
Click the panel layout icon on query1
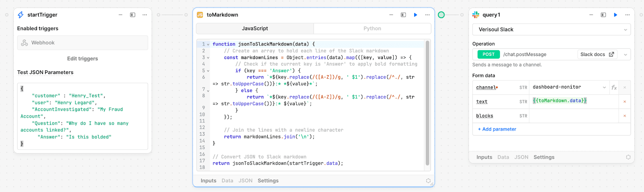click(603, 15)
